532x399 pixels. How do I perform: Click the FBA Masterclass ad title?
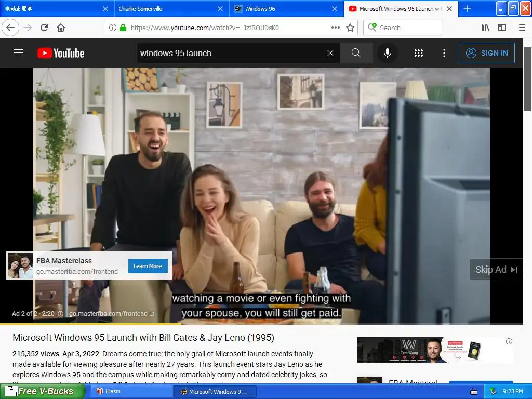[64, 261]
